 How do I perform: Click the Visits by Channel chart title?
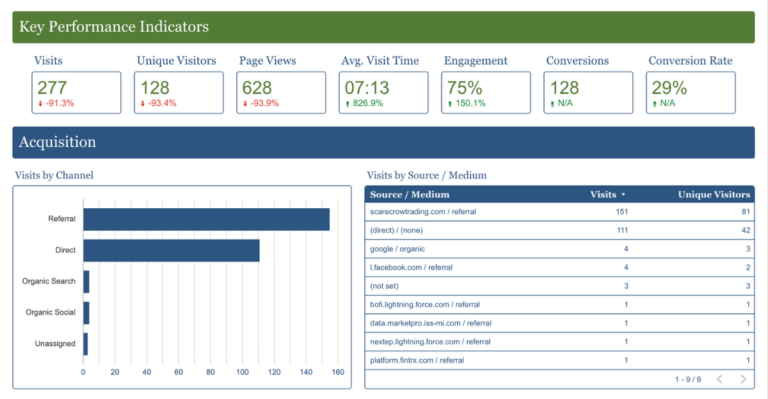coord(54,175)
